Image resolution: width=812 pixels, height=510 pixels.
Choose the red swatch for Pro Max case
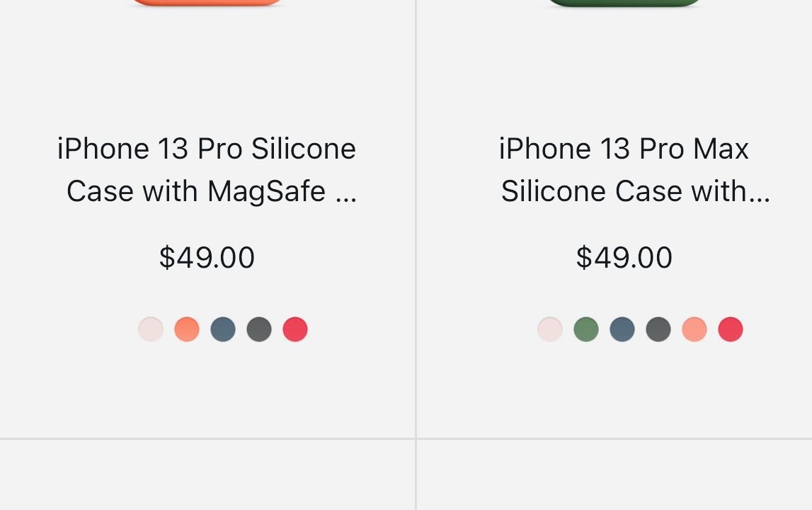pos(731,329)
